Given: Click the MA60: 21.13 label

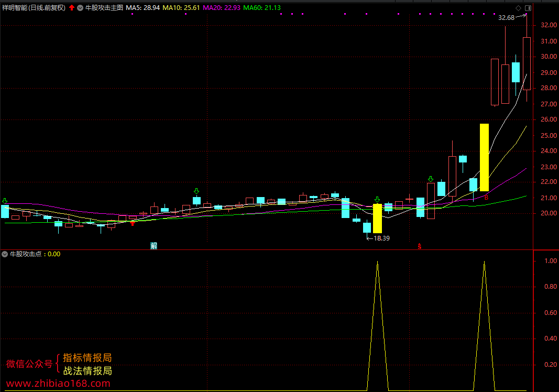Looking at the screenshot, I should (x=262, y=7).
